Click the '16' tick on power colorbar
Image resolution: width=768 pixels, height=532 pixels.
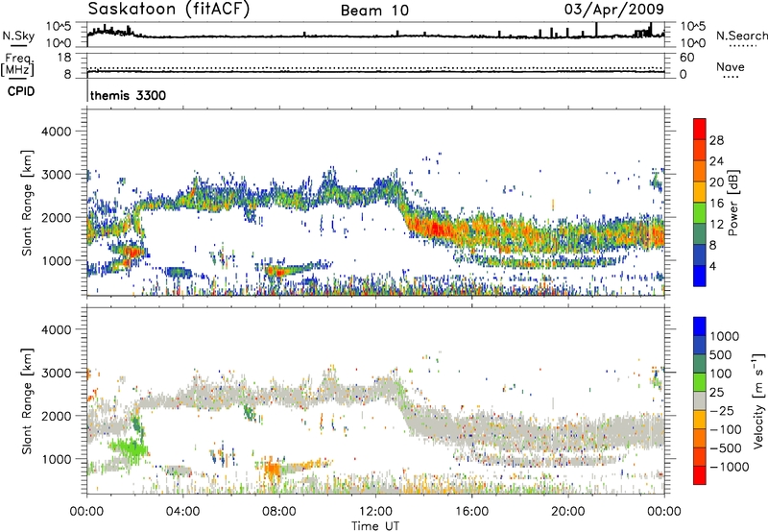(x=716, y=204)
